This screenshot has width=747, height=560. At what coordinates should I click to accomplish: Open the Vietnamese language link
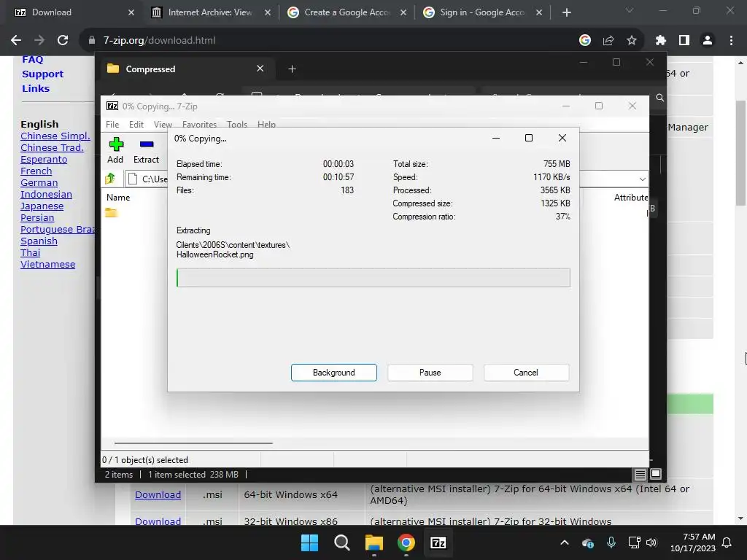[47, 264]
